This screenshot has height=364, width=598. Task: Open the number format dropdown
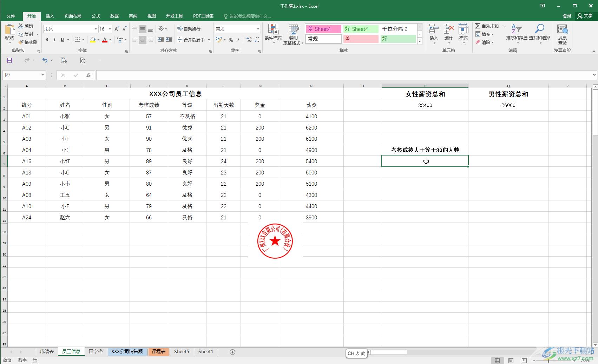point(258,29)
